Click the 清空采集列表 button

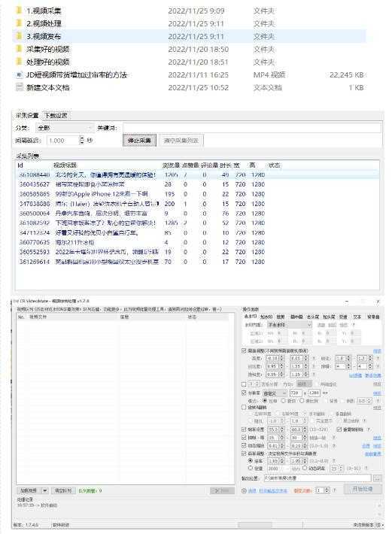click(181, 141)
